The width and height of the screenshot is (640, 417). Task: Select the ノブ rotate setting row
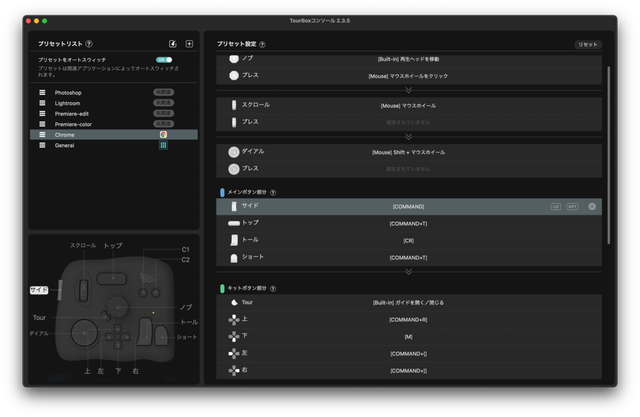(x=409, y=60)
